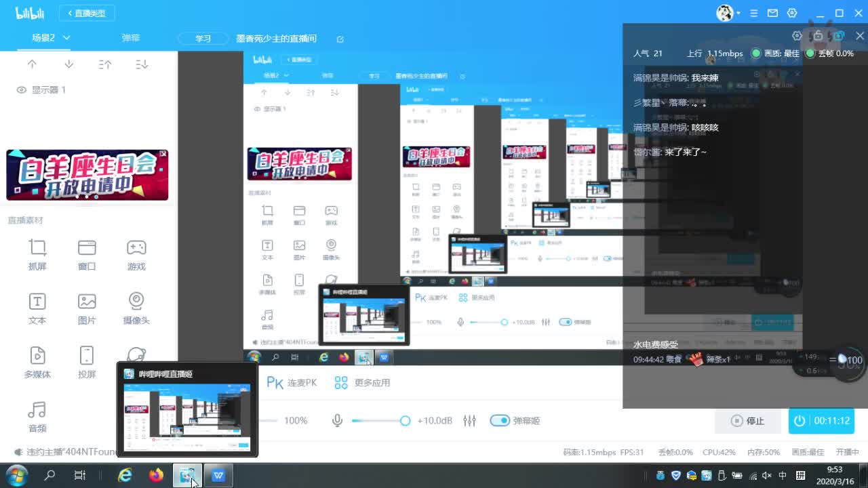The image size is (868, 488).
Task: Switch to the 学习 category tab
Action: click(203, 39)
